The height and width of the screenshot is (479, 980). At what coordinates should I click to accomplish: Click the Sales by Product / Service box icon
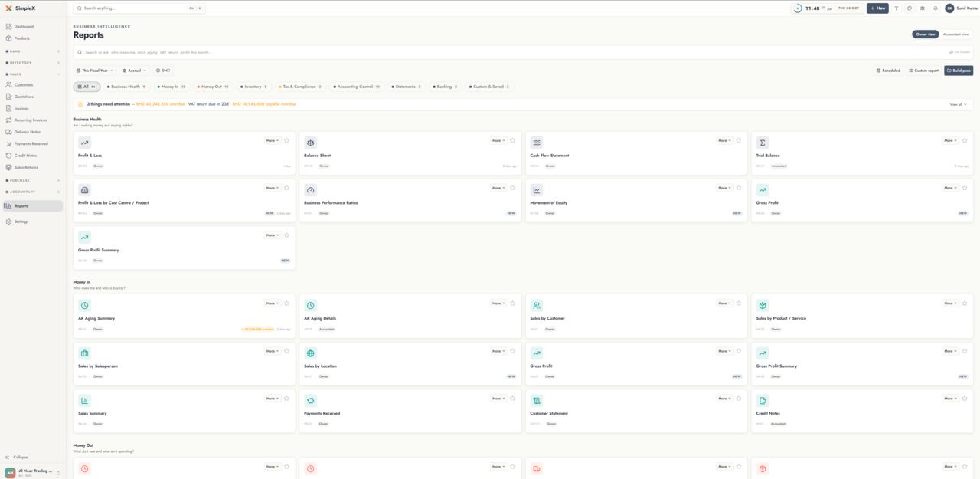coord(763,305)
